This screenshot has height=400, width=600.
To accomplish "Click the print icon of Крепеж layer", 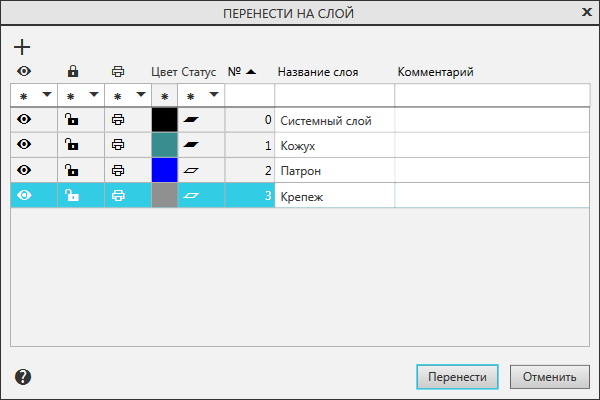I will (x=118, y=196).
